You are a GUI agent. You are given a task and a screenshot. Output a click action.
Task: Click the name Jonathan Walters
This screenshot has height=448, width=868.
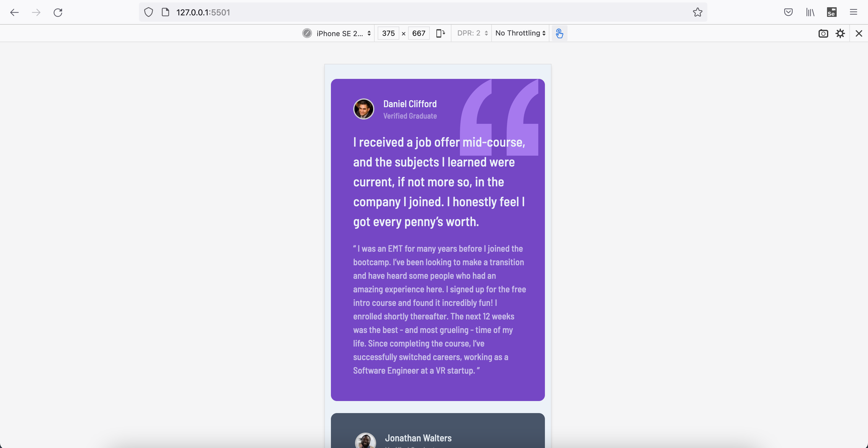pos(418,438)
